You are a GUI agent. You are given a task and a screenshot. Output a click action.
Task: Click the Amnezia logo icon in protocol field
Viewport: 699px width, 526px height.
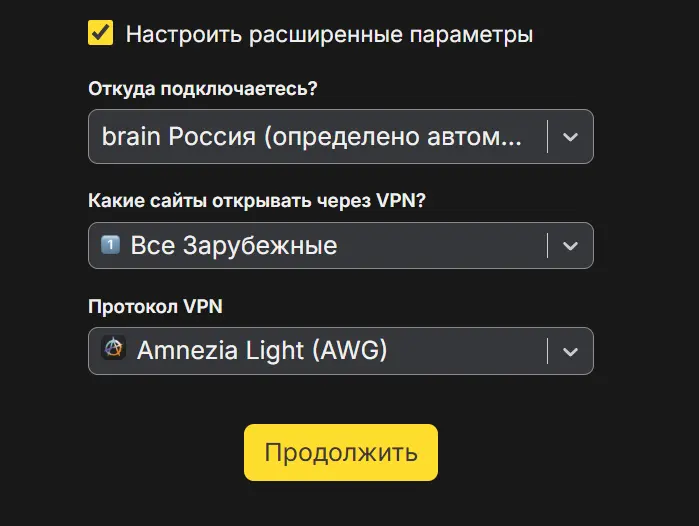[114, 350]
